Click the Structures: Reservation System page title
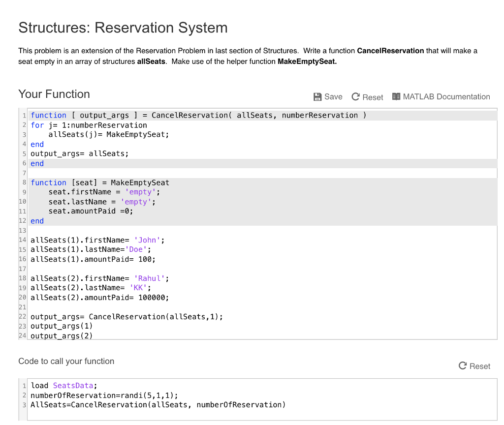The height and width of the screenshot is (425, 504). pos(123,28)
